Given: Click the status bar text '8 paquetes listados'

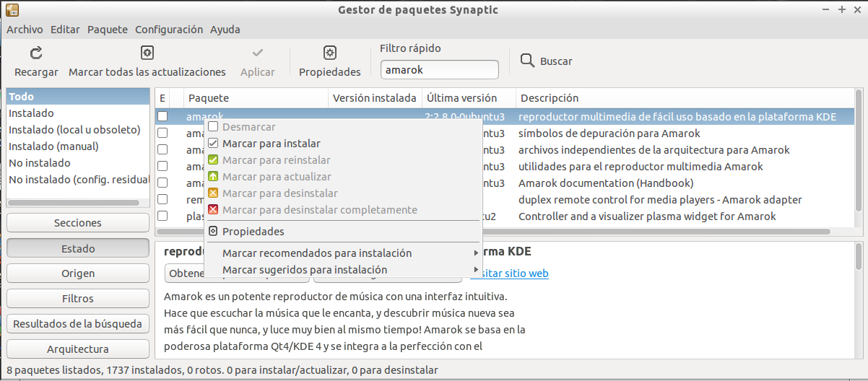Looking at the screenshot, I should tap(53, 370).
